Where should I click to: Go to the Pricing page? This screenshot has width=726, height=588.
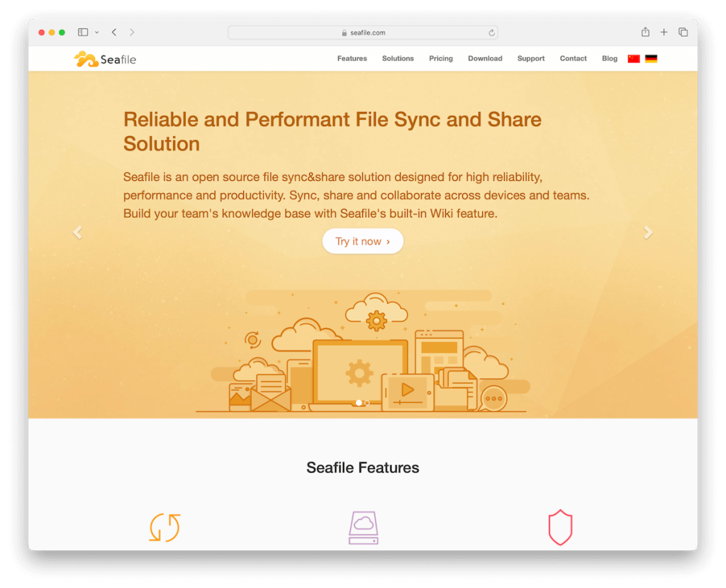click(x=441, y=58)
